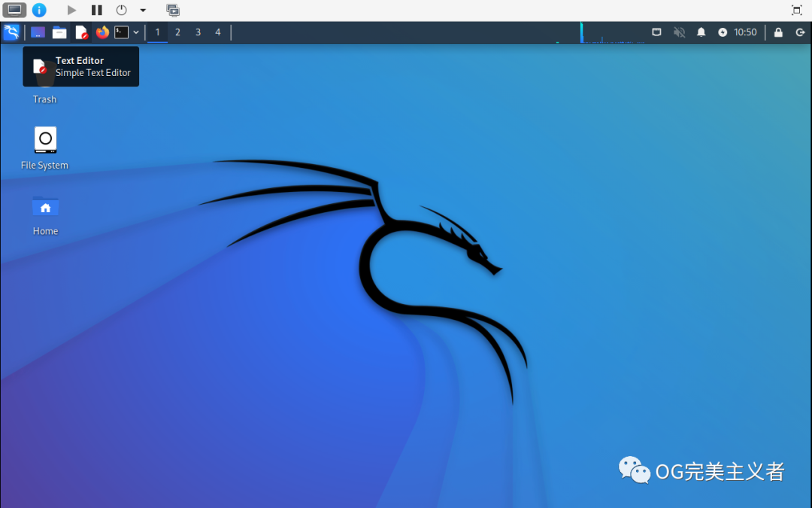
Task: Open the File Manager from the panel
Action: (x=59, y=32)
